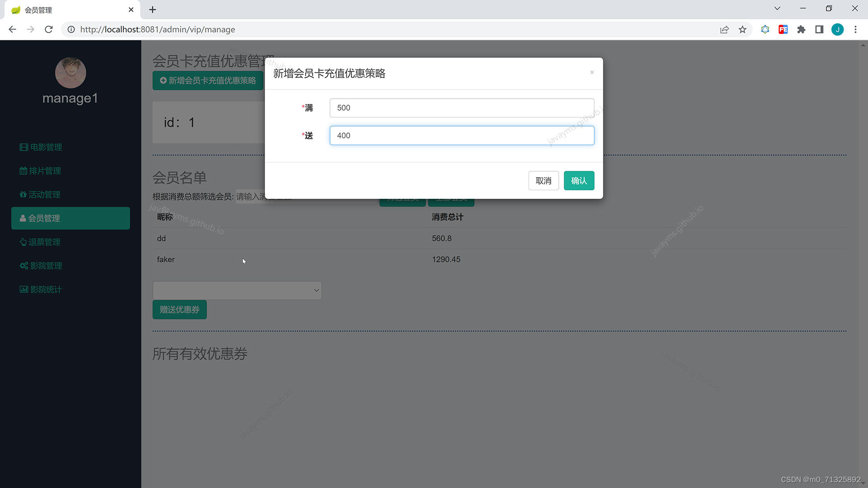Bookmark this page with star icon
The height and width of the screenshot is (488, 868).
[742, 29]
